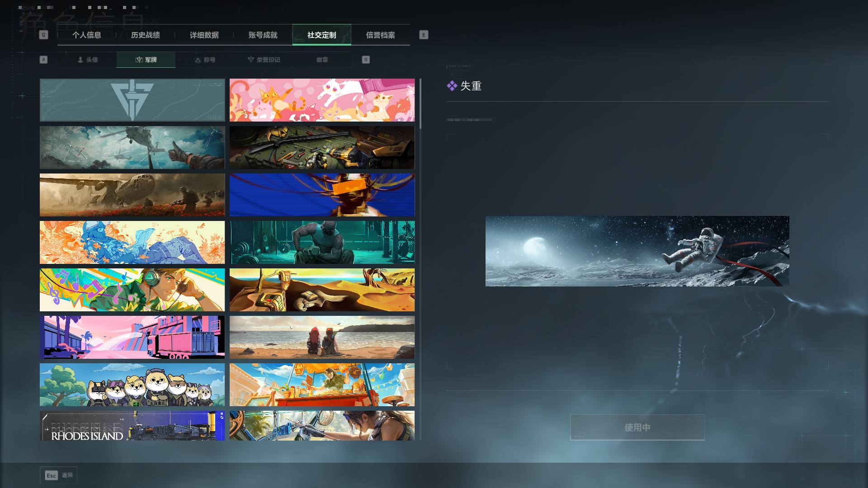The image size is (868, 488).
Task: Switch to the 徽章 sub-tab
Action: (x=322, y=60)
